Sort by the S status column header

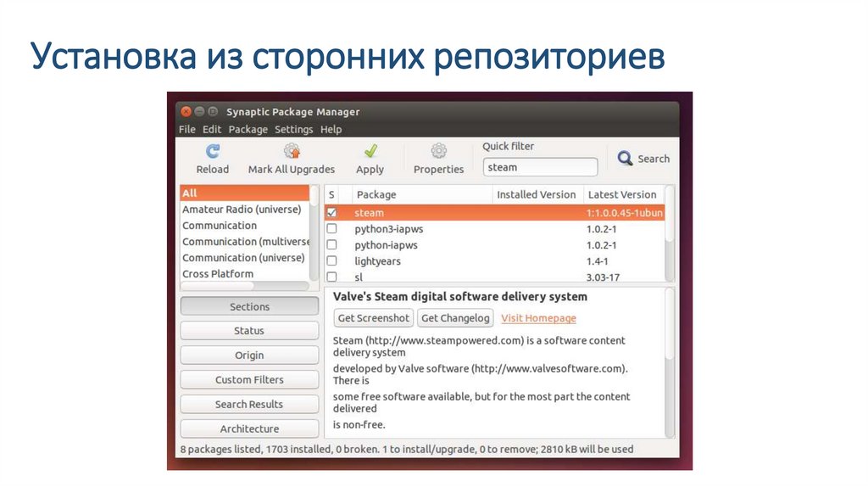pos(331,194)
